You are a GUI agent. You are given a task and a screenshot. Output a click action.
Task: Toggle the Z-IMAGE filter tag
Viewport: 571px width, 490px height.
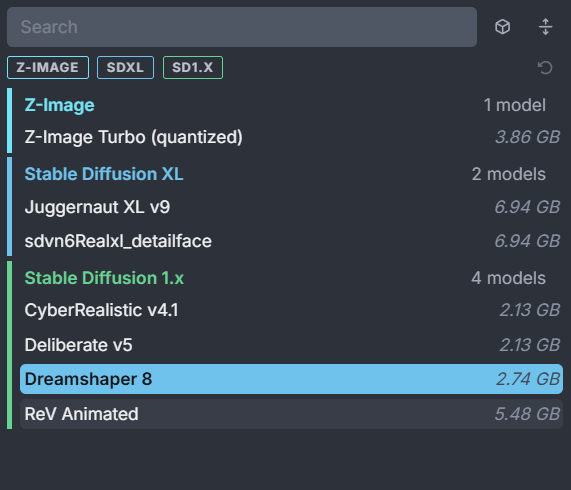(48, 67)
